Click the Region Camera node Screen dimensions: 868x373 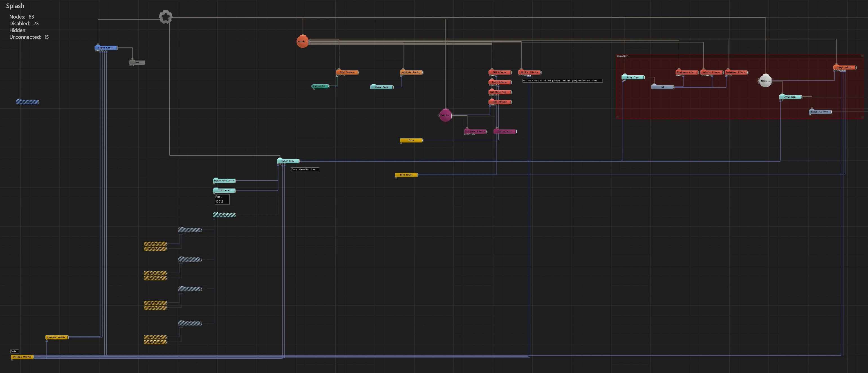(106, 48)
